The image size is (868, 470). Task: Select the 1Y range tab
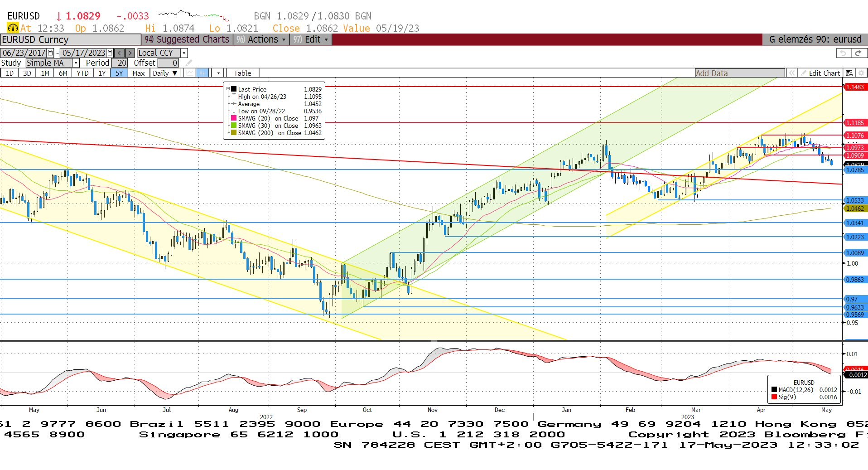(x=102, y=73)
